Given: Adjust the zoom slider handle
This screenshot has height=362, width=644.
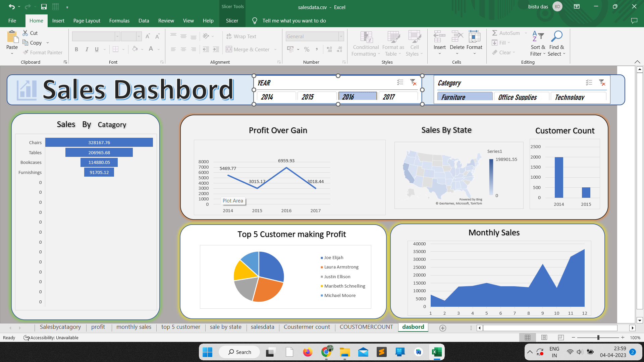Looking at the screenshot, I should (598, 338).
